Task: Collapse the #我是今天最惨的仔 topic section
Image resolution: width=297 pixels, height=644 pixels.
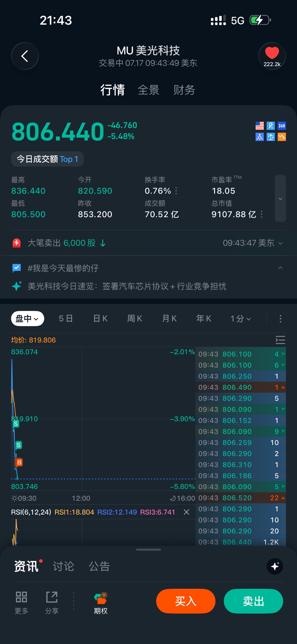Action: 280,268
